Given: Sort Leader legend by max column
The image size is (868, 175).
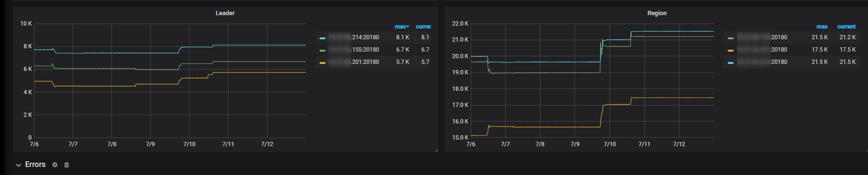Looking at the screenshot, I should [x=402, y=27].
